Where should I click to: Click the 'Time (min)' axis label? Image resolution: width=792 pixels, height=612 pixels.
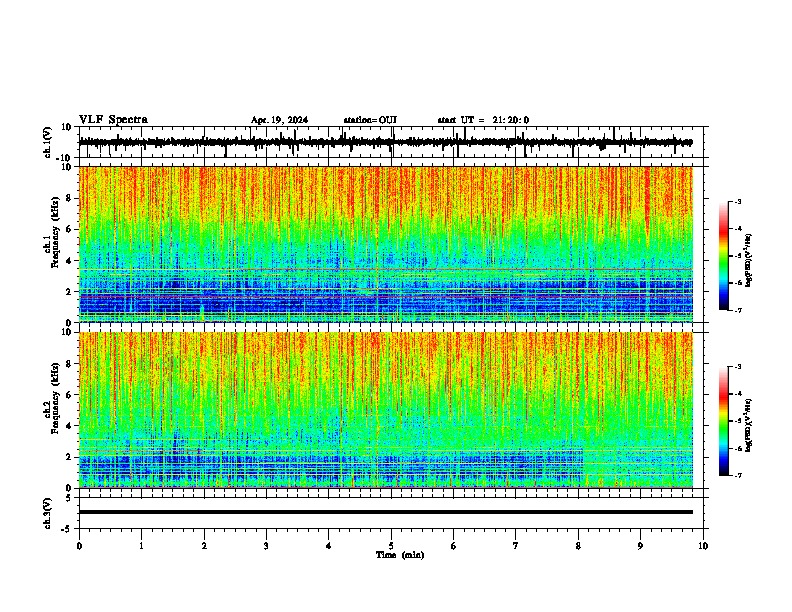point(400,555)
